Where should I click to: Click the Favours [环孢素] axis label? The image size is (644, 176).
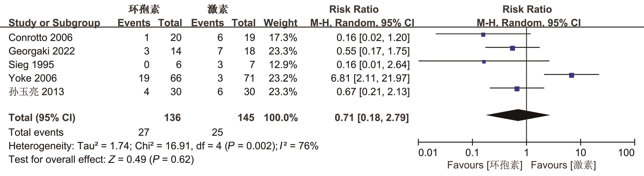[x=485, y=165]
